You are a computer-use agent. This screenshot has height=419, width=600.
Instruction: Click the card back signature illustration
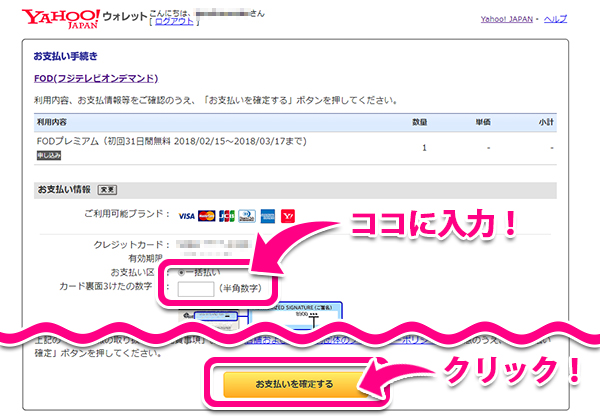point(260,316)
